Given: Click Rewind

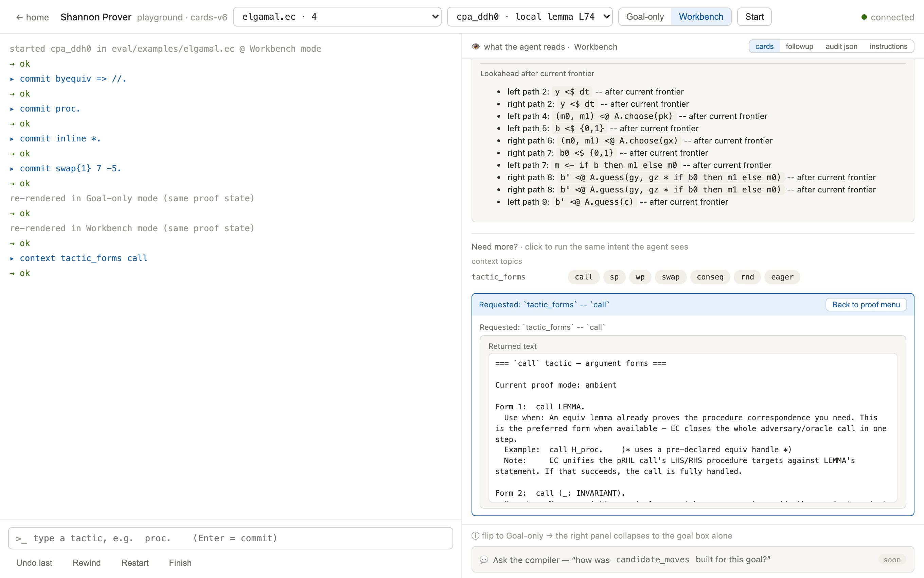Looking at the screenshot, I should click(x=87, y=563).
